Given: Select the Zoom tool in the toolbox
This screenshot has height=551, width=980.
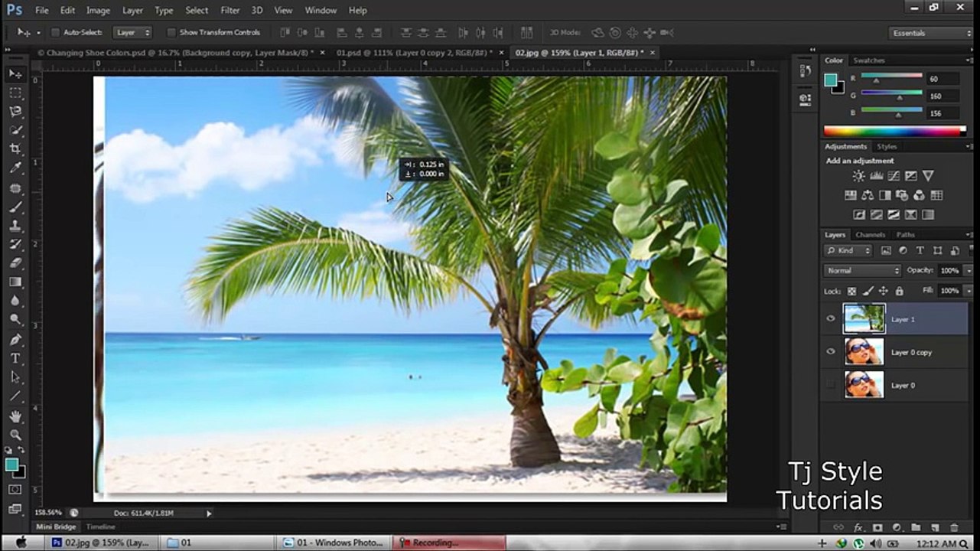Looking at the screenshot, I should pos(15,435).
